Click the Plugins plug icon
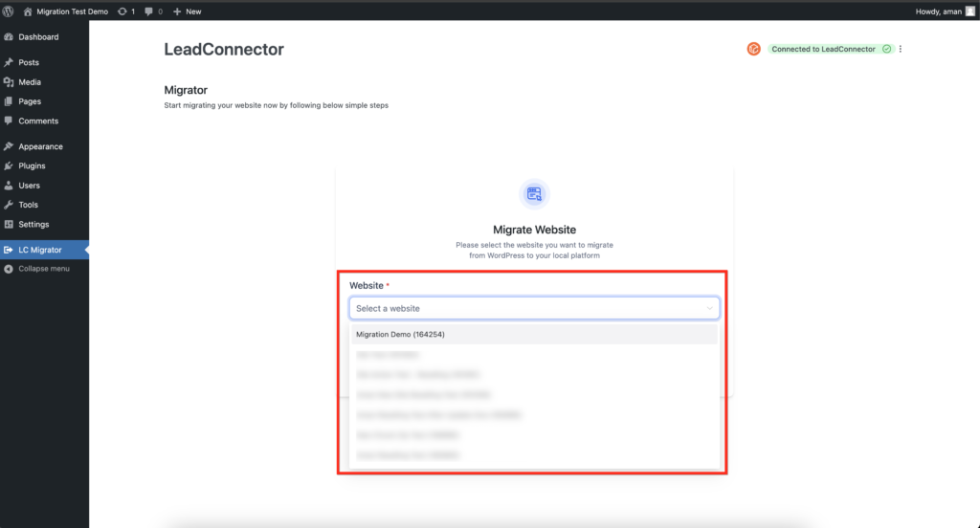This screenshot has height=528, width=980. coord(8,165)
